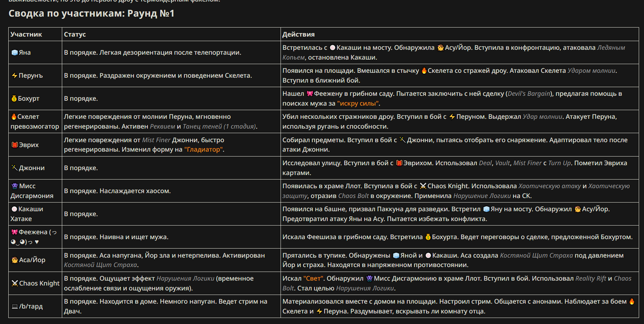
Task: Click the money bag before Бохурта in Феежена's actions
Action: pyautogui.click(x=428, y=237)
